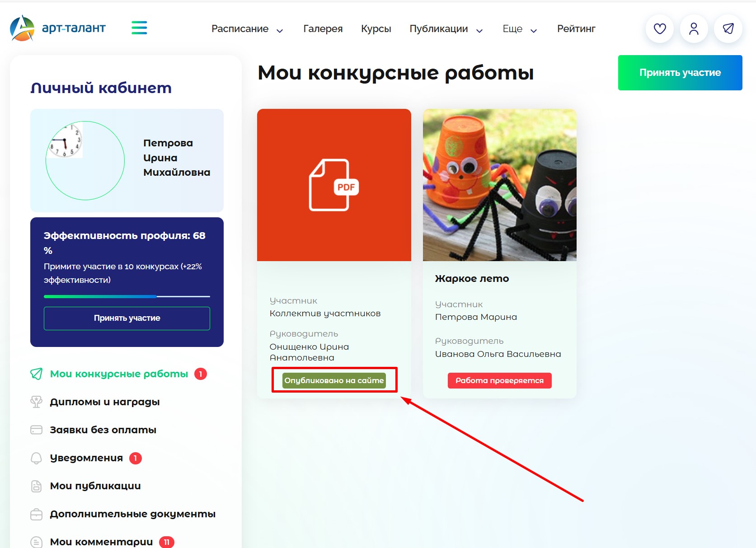Viewport: 756px width, 548px height.
Task: Expand the Публикации dropdown menu
Action: click(446, 29)
